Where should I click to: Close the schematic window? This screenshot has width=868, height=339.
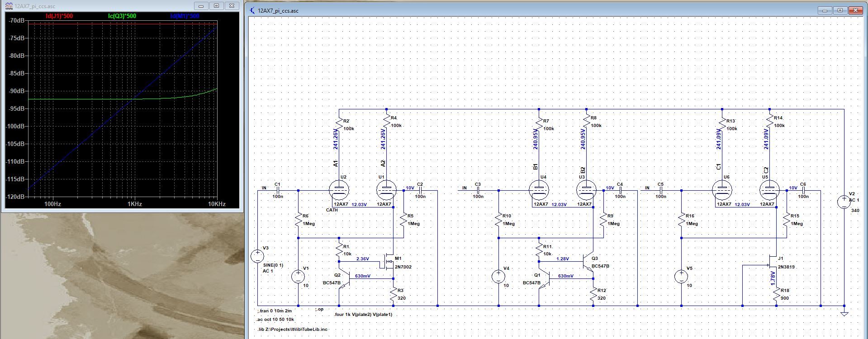855,10
